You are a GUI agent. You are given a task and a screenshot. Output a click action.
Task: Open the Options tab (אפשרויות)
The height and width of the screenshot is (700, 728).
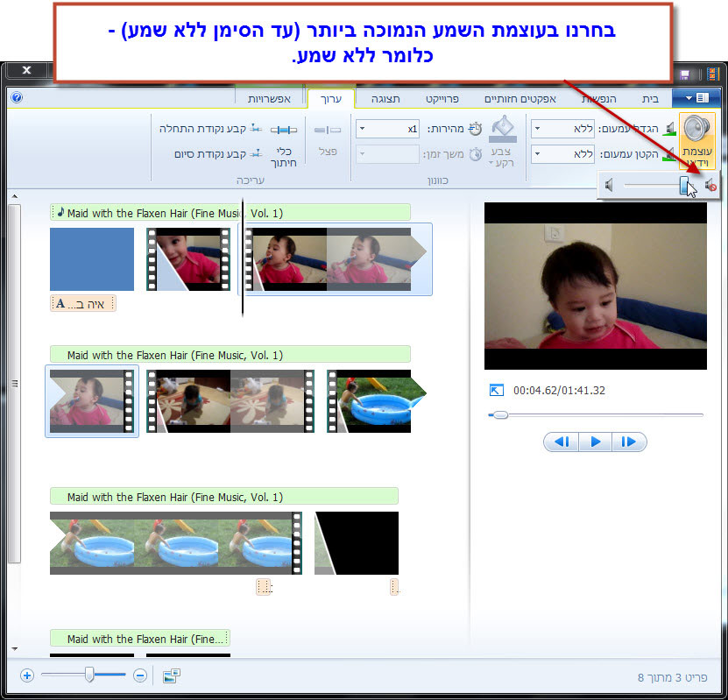tap(269, 99)
